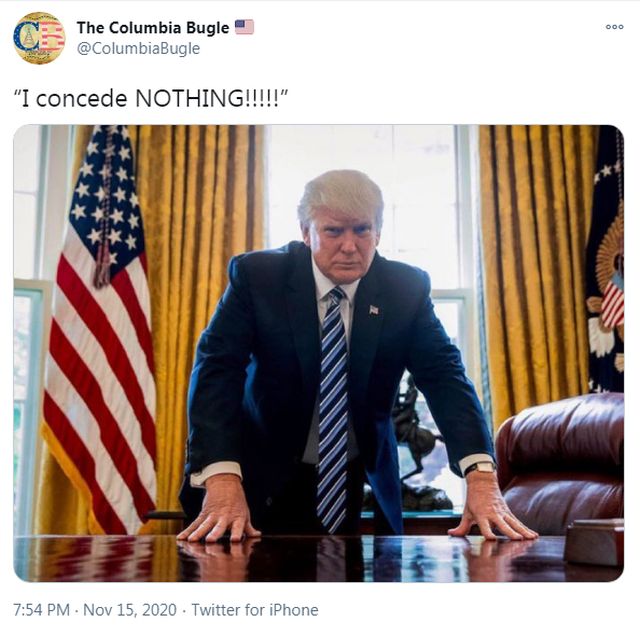This screenshot has height=636, width=640.
Task: Click the "I concede NOTHING!!!!!" tweet text
Action: coord(151,98)
